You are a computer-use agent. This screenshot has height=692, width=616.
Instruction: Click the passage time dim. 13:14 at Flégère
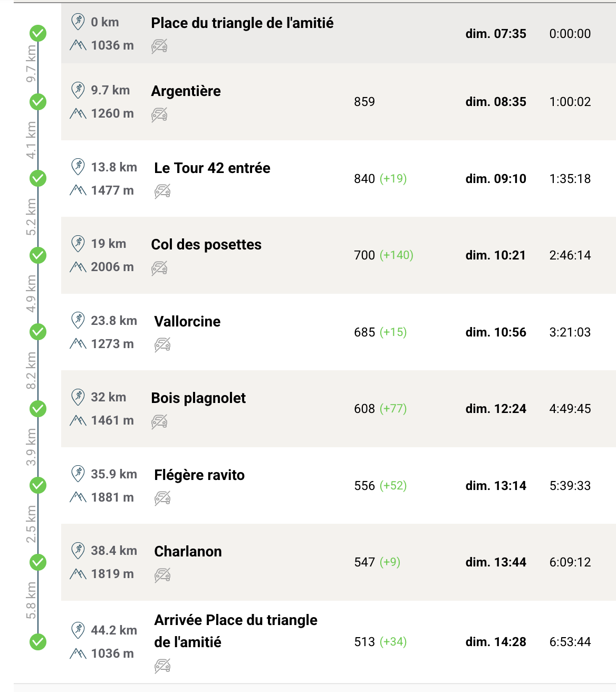[495, 486]
